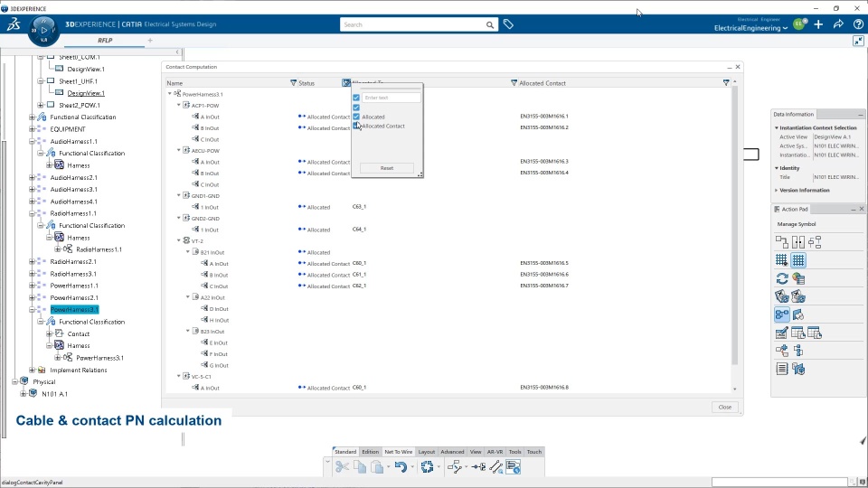The image size is (868, 488).
Task: Collapse the AECU-POW node
Action: 179,151
